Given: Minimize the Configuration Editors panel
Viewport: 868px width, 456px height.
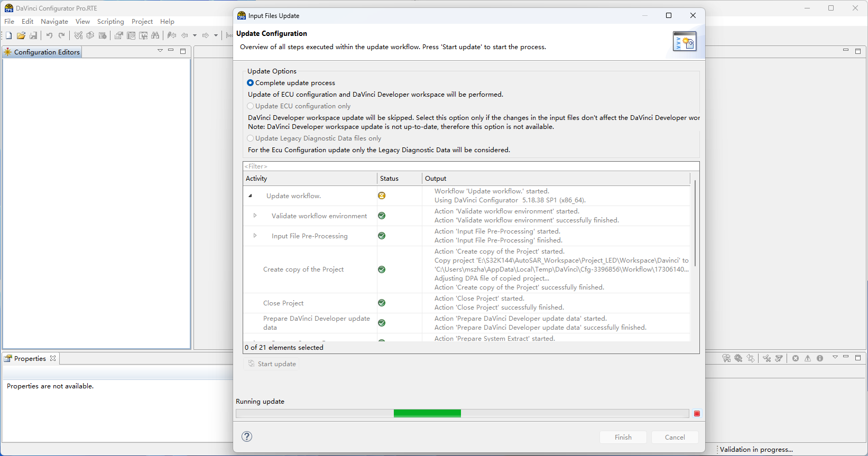Looking at the screenshot, I should tap(171, 50).
